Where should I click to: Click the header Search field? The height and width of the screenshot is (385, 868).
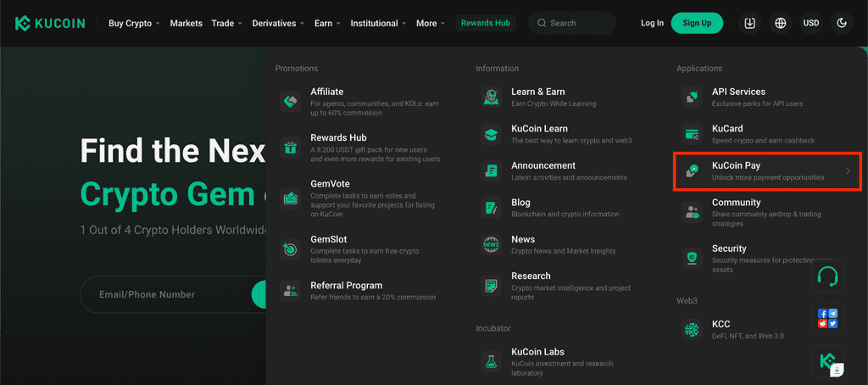pos(572,23)
